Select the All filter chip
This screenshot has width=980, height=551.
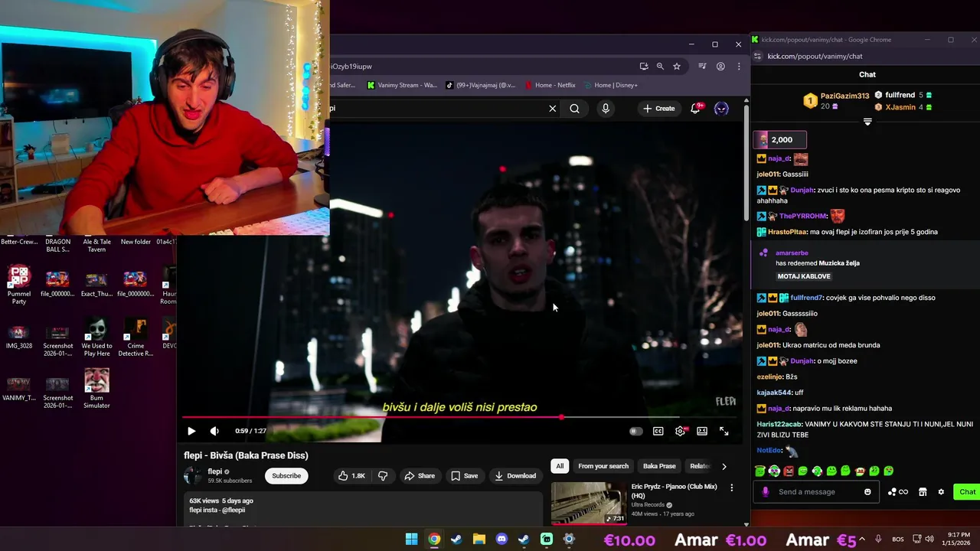pos(560,466)
